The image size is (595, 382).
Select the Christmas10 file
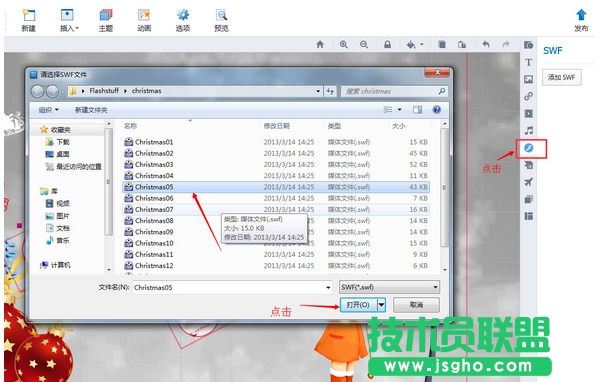click(x=276, y=243)
